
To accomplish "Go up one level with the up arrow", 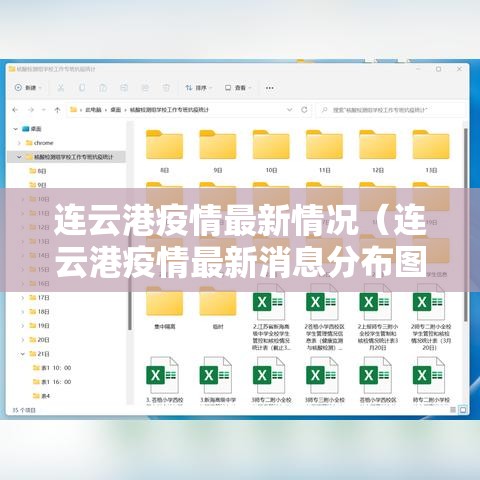I will (x=57, y=110).
